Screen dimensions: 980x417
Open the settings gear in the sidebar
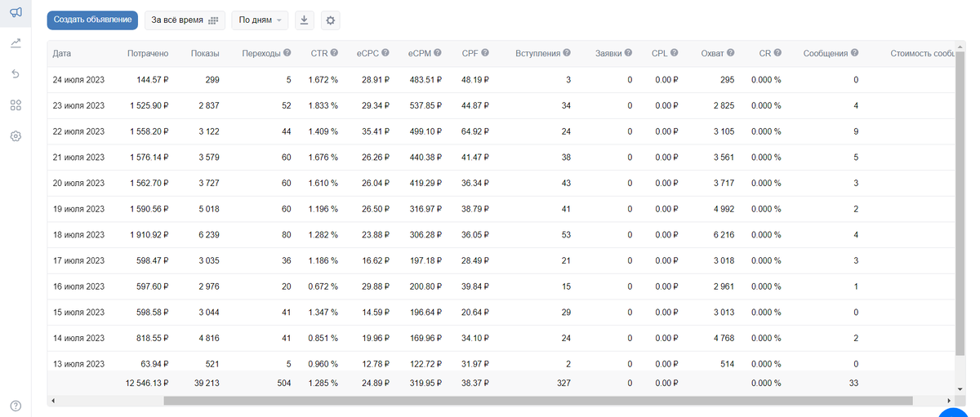16,136
